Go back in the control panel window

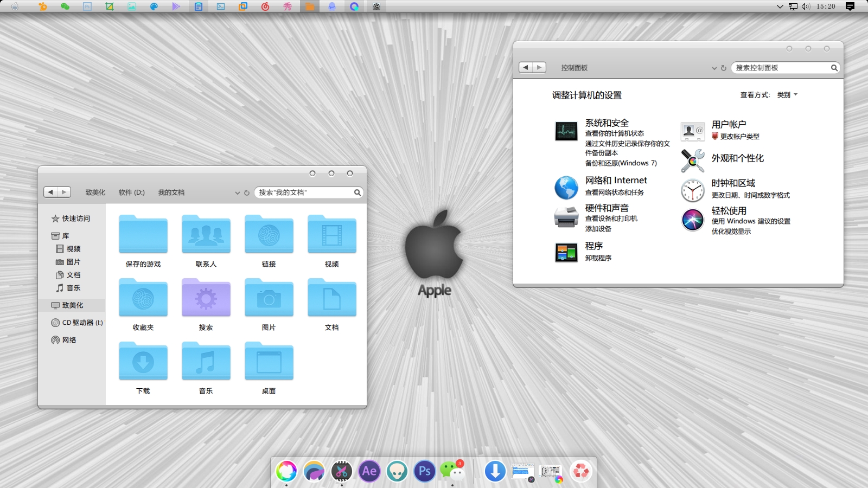tap(526, 67)
